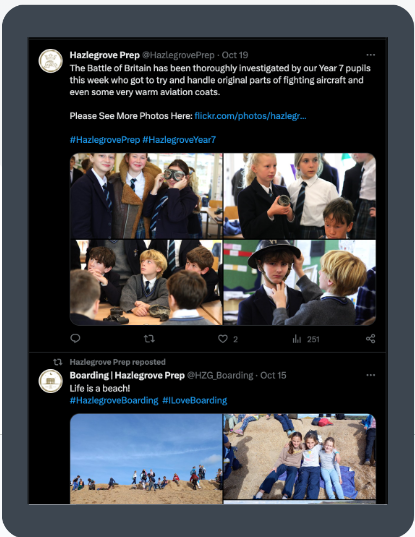Open view analytics icon showing 251
The width and height of the screenshot is (415, 537).
297,339
